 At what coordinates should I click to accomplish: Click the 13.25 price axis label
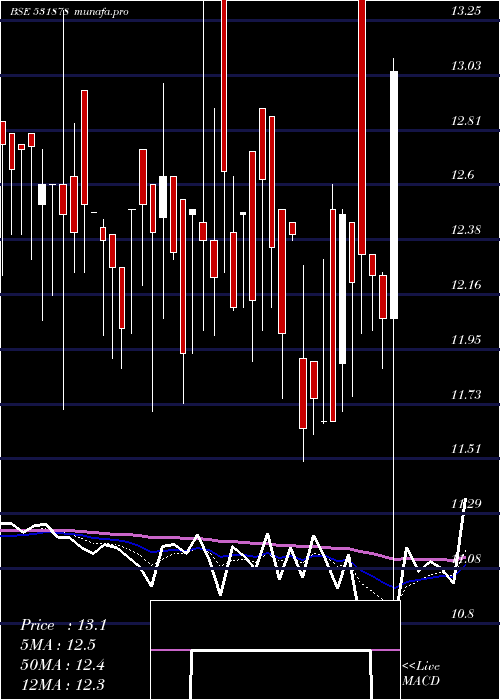pyautogui.click(x=466, y=11)
